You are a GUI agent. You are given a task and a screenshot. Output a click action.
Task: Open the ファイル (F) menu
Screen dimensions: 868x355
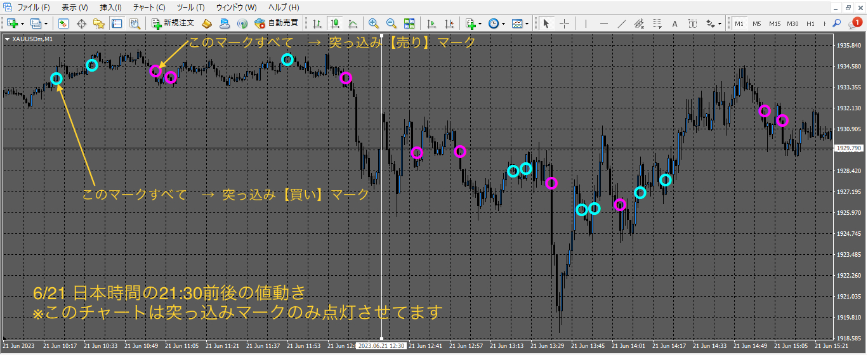pos(33,8)
